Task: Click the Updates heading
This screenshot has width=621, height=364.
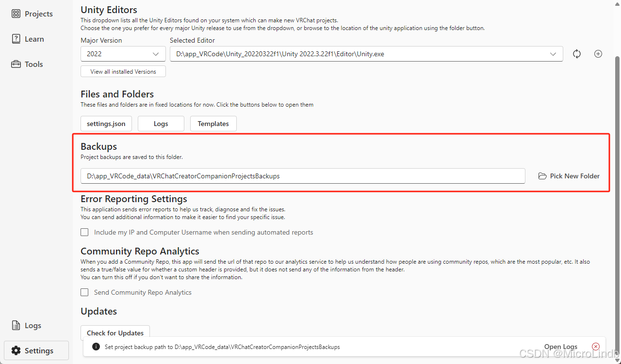Action: click(x=99, y=311)
